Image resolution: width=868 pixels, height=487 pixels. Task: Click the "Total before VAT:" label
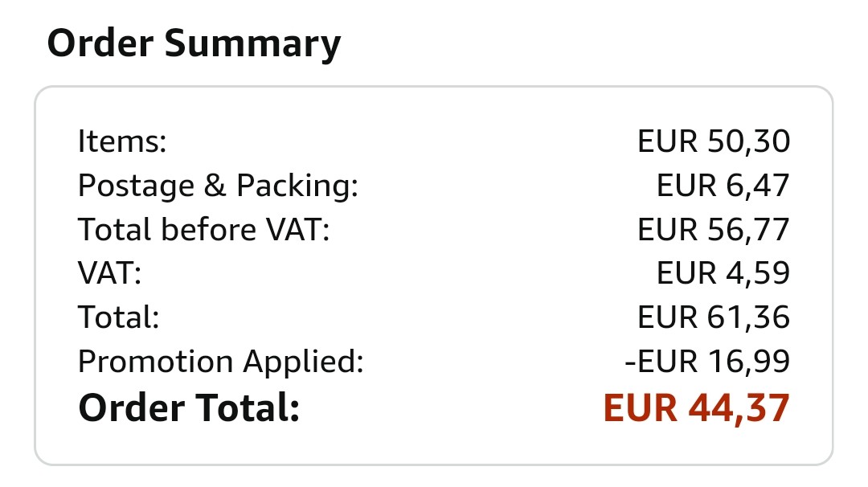point(204,230)
